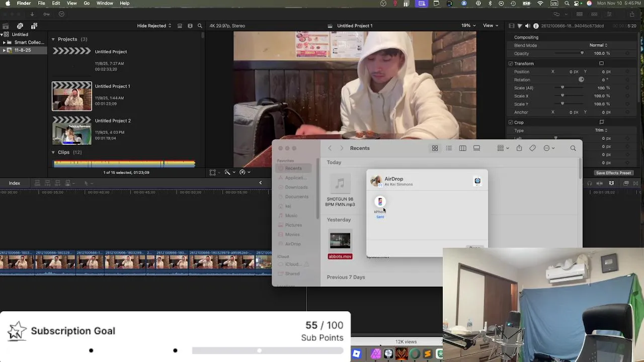Click the Finder window search magnifier
The height and width of the screenshot is (362, 644).
tap(573, 148)
